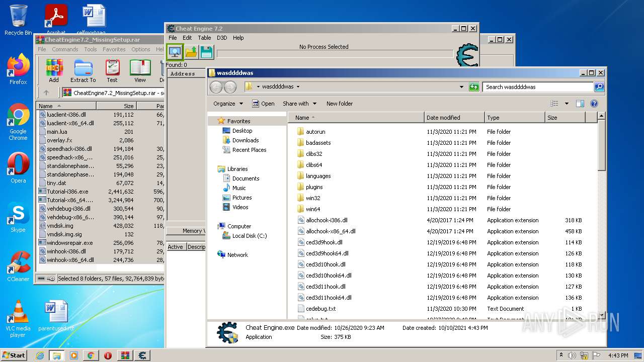Click Explorer forward navigation button
The height and width of the screenshot is (362, 644).
point(230,87)
